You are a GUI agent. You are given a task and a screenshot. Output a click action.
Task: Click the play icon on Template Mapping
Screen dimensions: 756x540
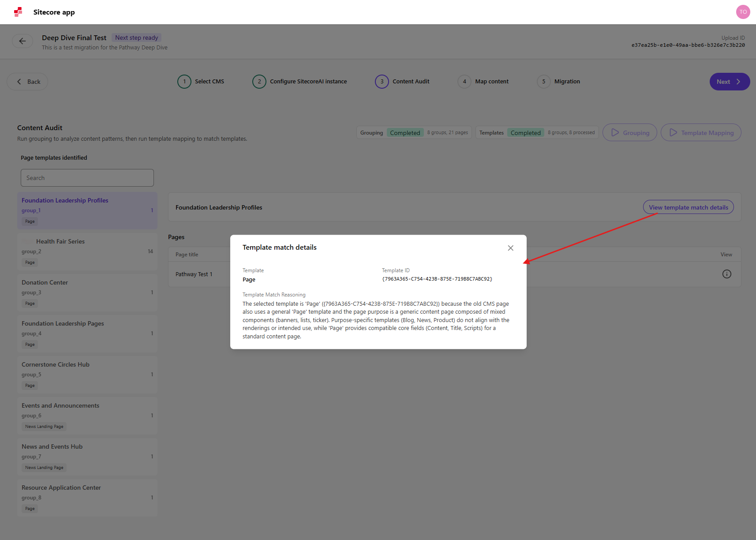[673, 132]
